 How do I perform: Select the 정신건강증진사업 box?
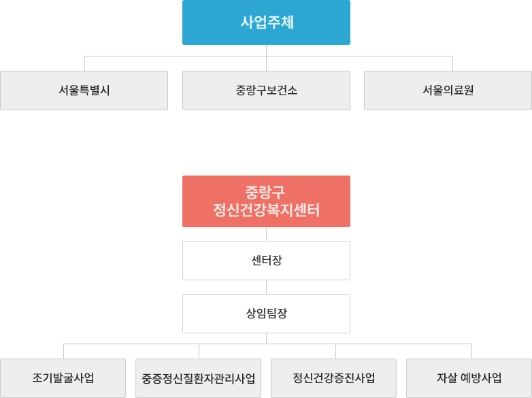[x=333, y=378]
